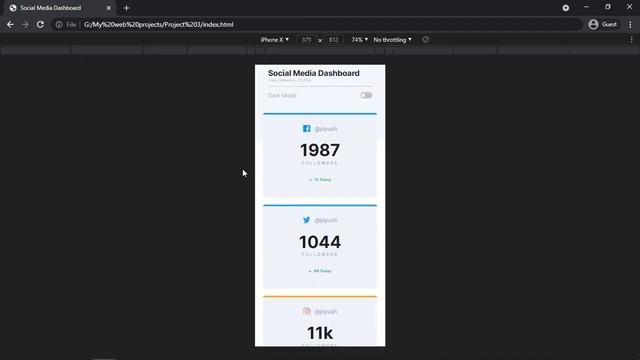Click the browser forward arrow
The image size is (640, 360).
(25, 24)
